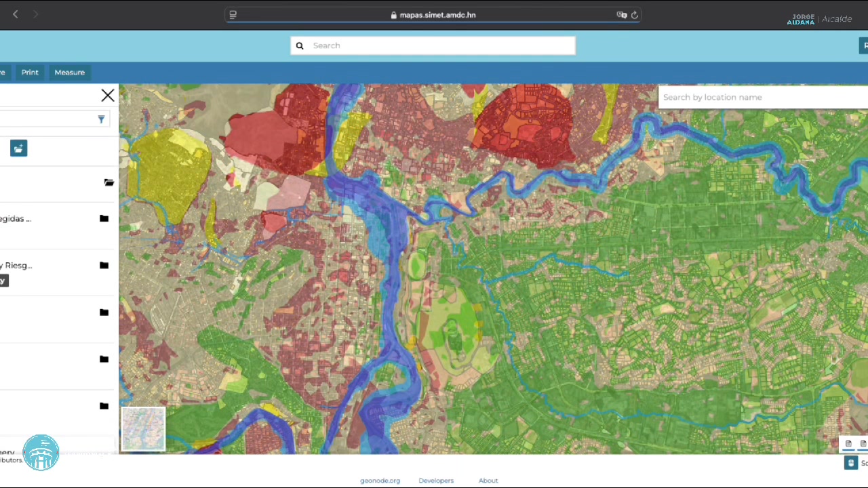868x488 pixels.
Task: Open the Print tool
Action: point(30,73)
